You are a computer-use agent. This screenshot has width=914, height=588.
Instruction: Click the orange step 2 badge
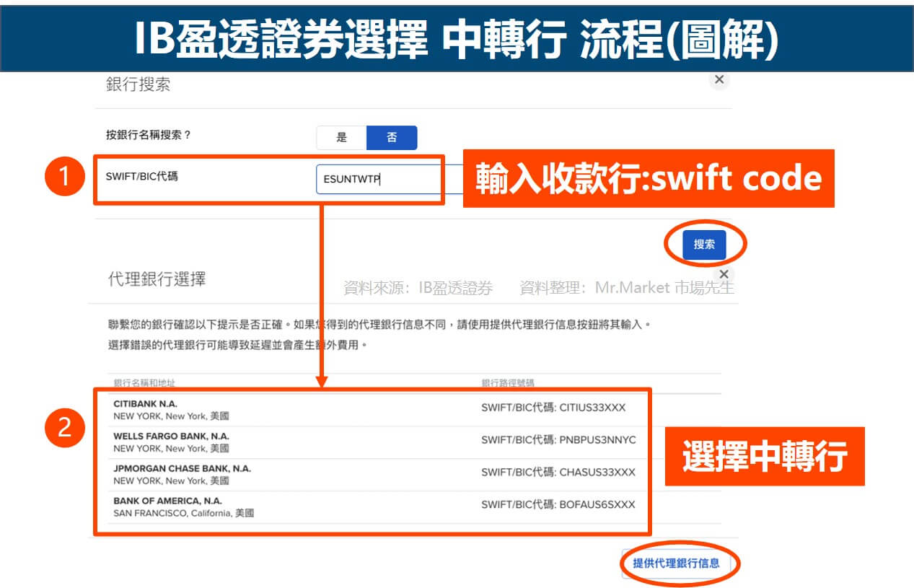[x=64, y=427]
